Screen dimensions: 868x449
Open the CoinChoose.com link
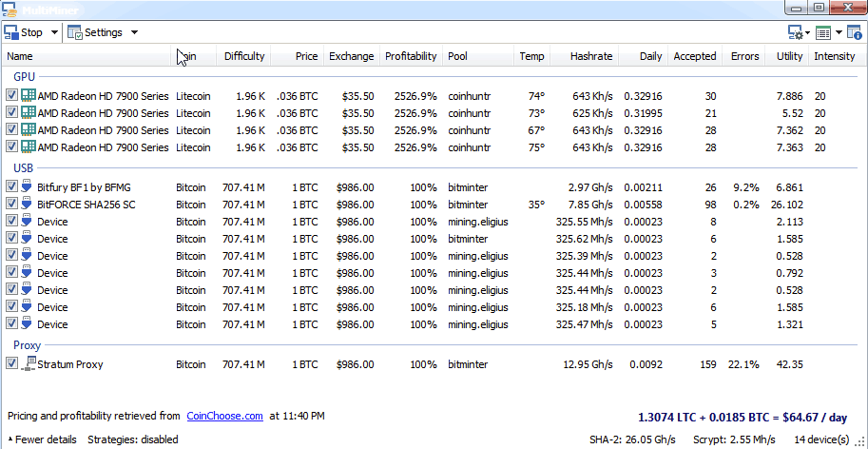click(x=224, y=416)
